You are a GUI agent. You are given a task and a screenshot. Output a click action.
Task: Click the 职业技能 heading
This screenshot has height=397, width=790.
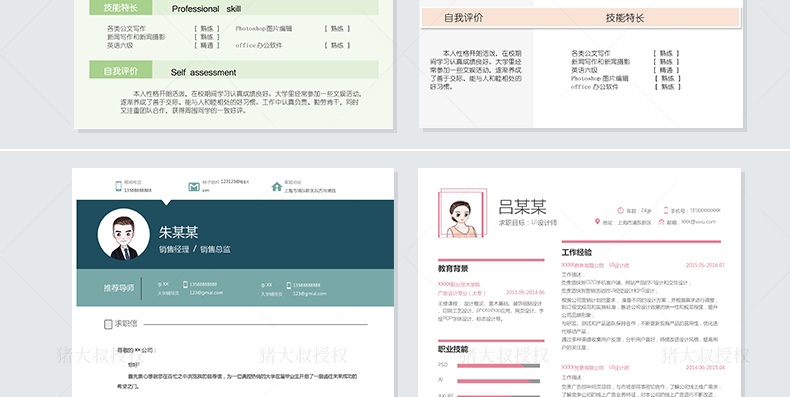pyautogui.click(x=453, y=349)
